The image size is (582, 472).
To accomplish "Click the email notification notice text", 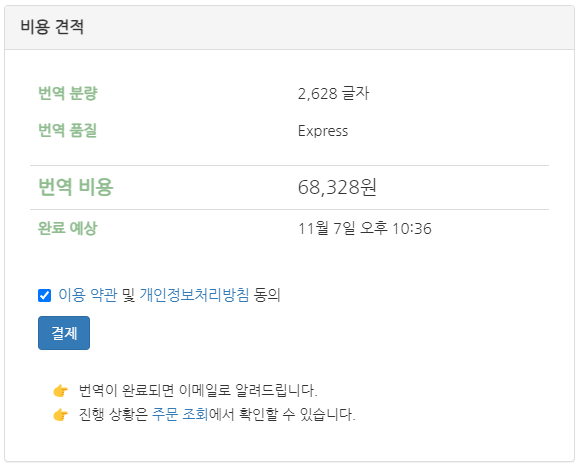I will [198, 390].
